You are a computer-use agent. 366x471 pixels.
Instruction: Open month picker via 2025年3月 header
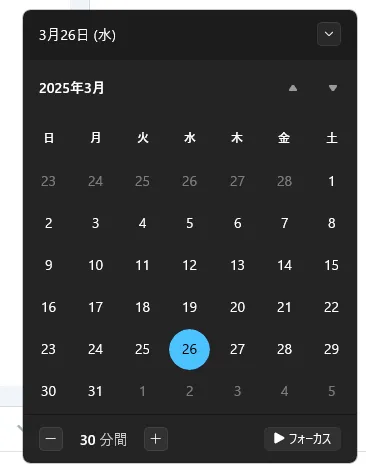point(71,88)
